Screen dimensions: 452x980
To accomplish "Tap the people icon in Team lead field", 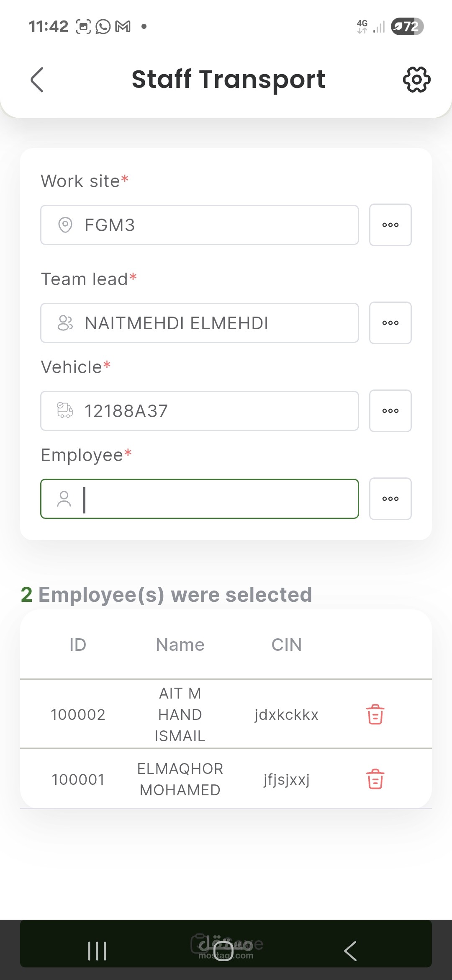I will pyautogui.click(x=65, y=323).
